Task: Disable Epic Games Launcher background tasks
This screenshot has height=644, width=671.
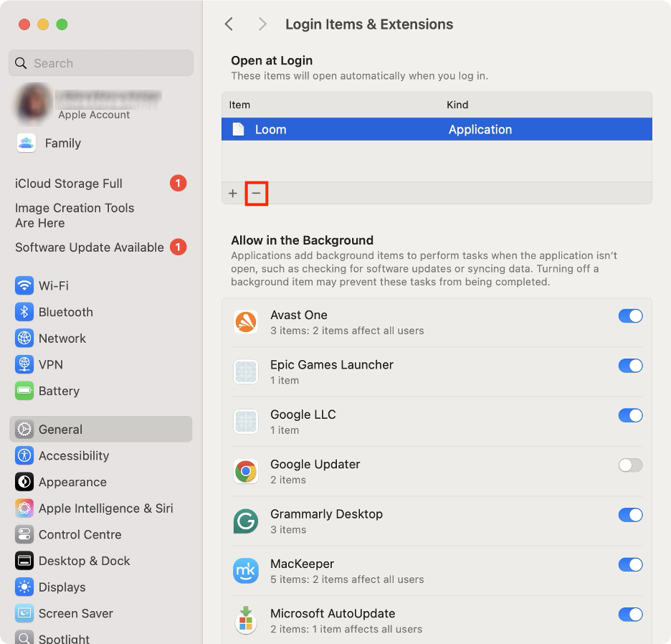Action: point(630,366)
